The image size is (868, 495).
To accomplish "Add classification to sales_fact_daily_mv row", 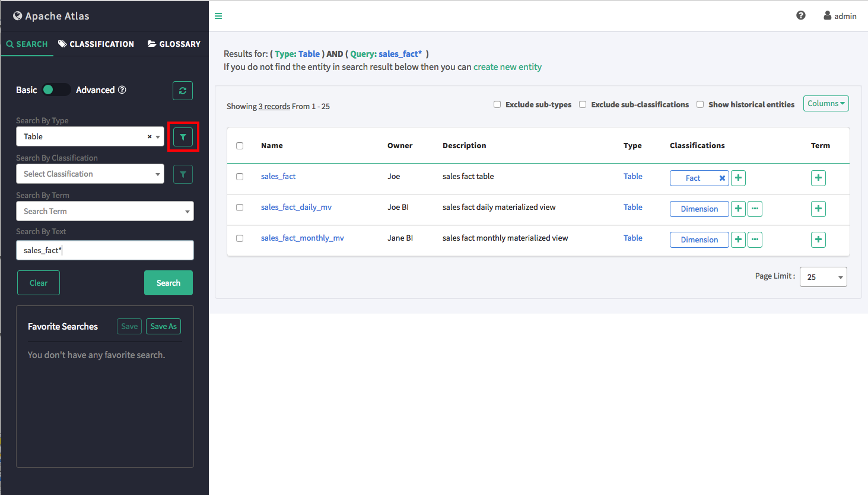I will (738, 209).
